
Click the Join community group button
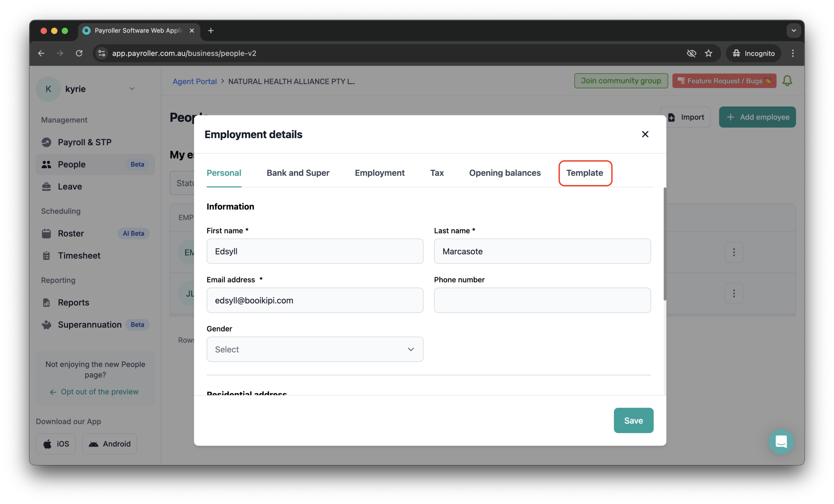click(x=621, y=80)
